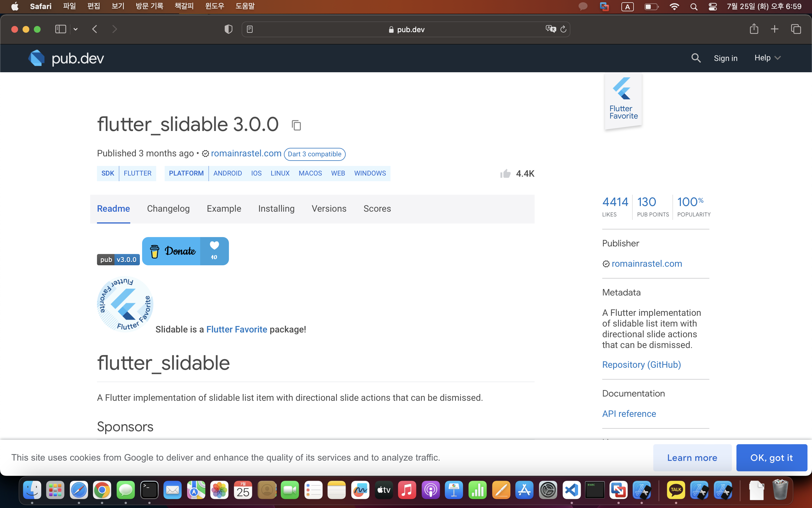Image resolution: width=812 pixels, height=508 pixels.
Task: Open the Repository (GitHub) link
Action: click(x=641, y=365)
